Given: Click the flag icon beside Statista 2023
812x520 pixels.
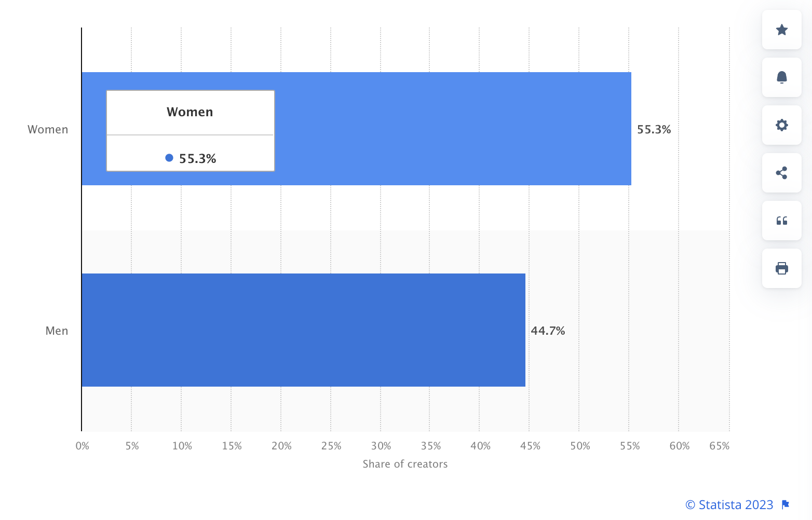Looking at the screenshot, I should [x=786, y=504].
